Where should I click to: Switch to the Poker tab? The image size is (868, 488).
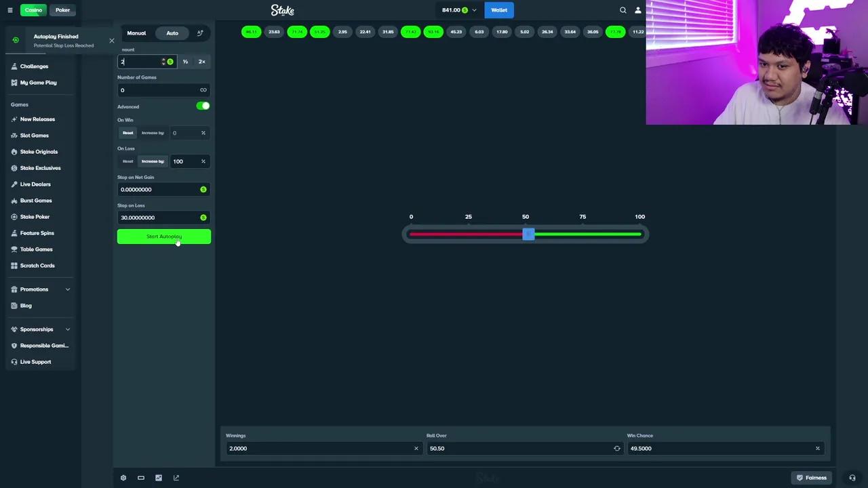tap(62, 10)
